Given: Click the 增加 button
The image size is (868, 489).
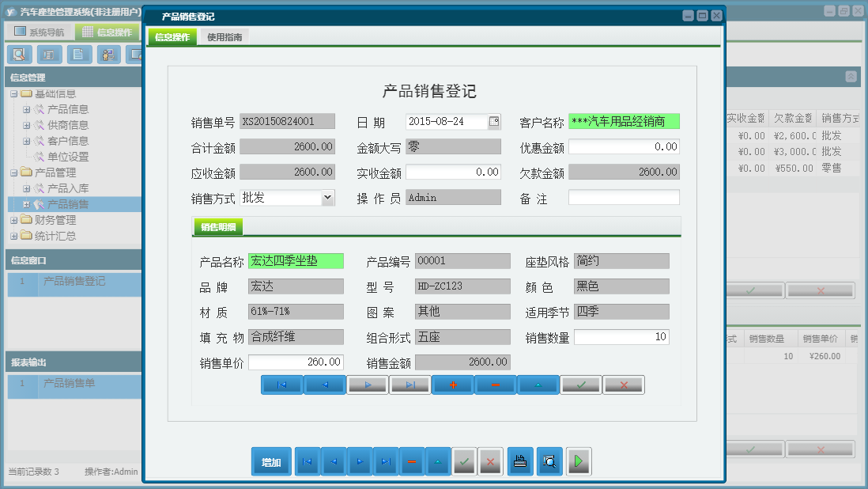Looking at the screenshot, I should tap(271, 461).
